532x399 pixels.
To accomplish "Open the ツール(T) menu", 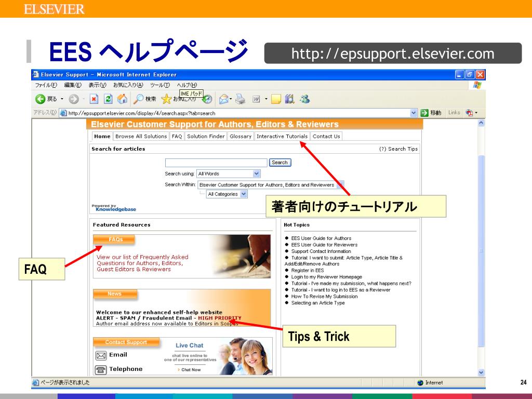I will (160, 85).
